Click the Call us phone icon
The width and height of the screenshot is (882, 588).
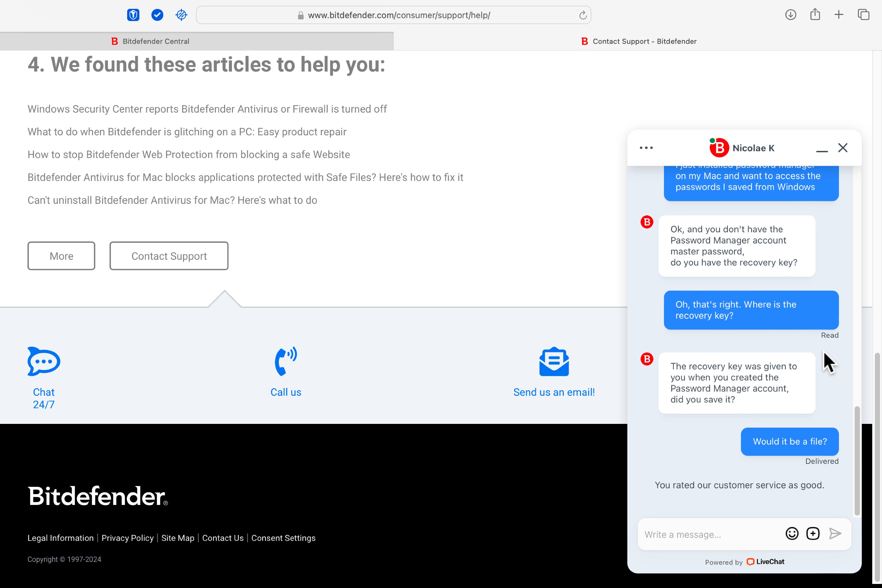click(286, 361)
